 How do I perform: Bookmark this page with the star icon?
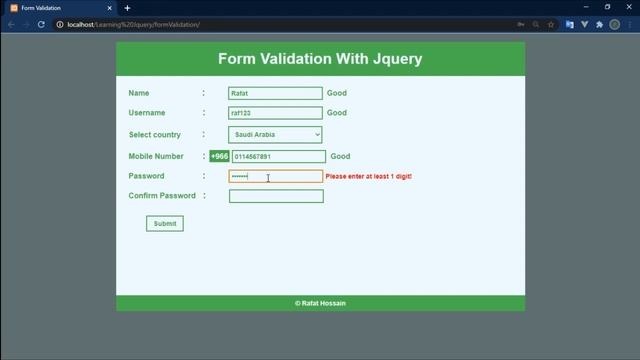[x=551, y=24]
